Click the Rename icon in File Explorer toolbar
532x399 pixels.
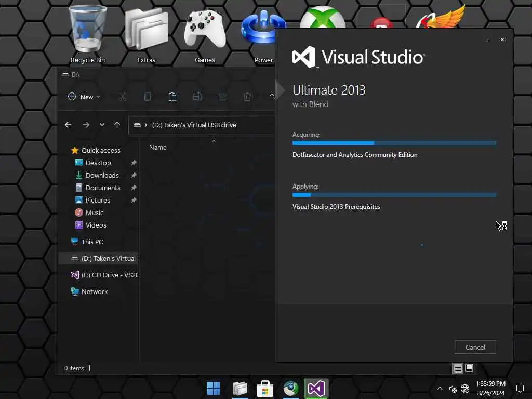point(197,97)
